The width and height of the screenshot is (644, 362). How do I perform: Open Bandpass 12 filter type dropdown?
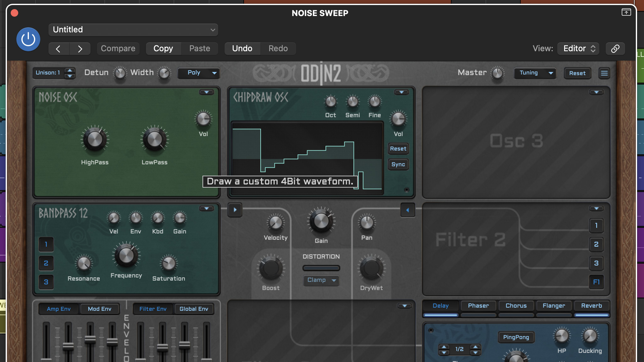(206, 208)
